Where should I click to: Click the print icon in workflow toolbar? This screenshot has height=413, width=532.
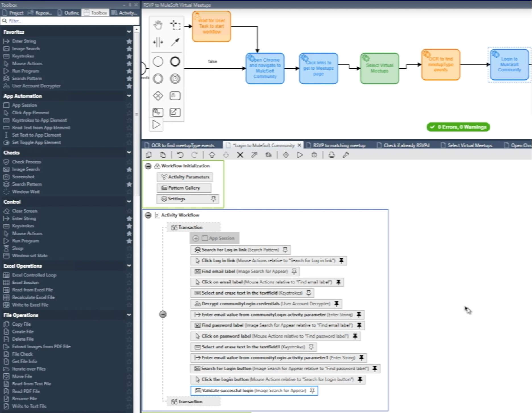click(x=332, y=155)
